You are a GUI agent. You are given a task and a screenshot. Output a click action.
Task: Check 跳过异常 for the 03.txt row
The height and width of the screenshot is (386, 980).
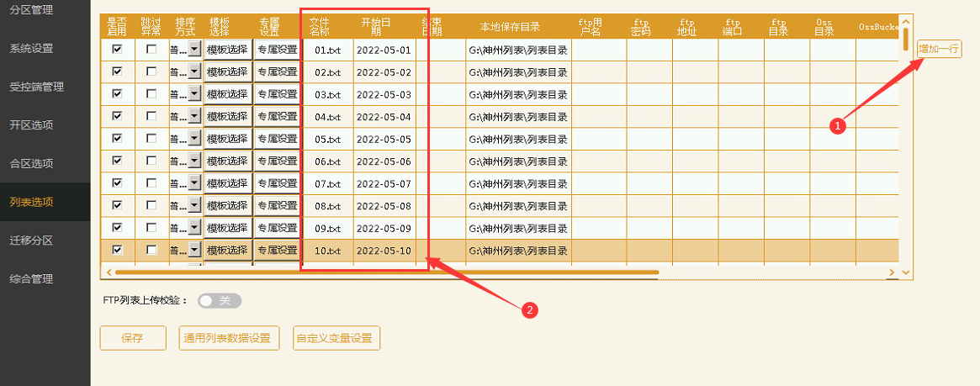click(x=151, y=94)
